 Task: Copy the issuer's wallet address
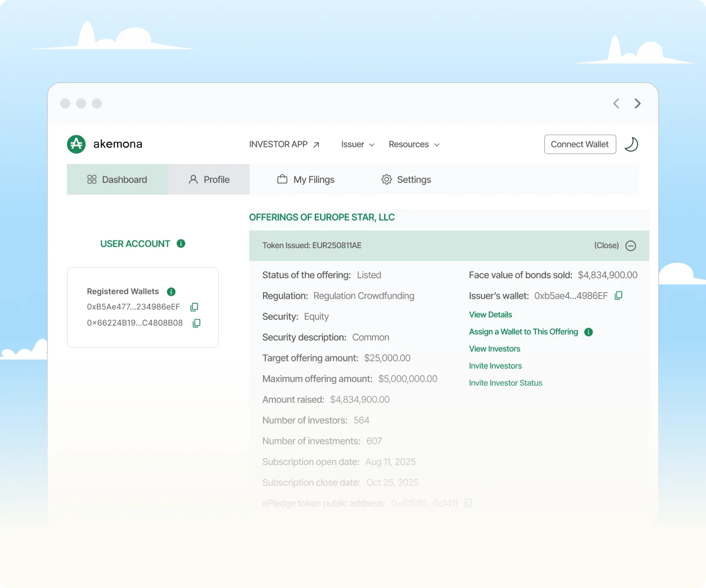618,296
